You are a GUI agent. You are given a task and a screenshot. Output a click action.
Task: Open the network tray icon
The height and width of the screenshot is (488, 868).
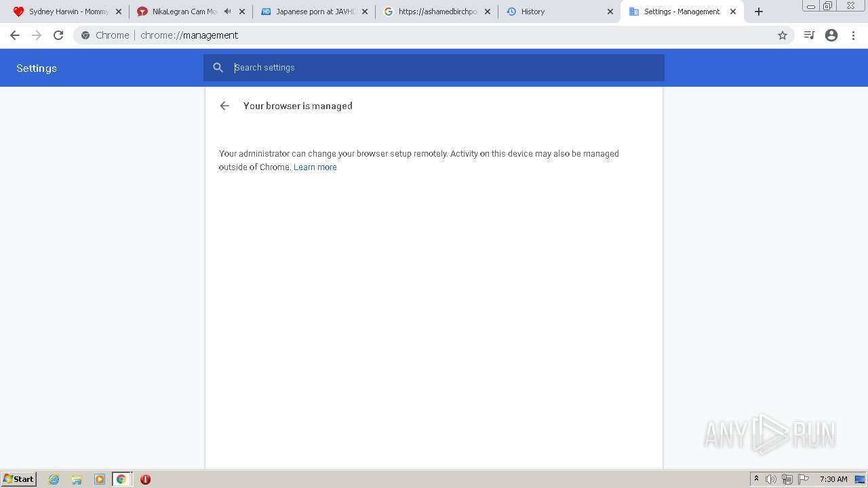tap(787, 479)
